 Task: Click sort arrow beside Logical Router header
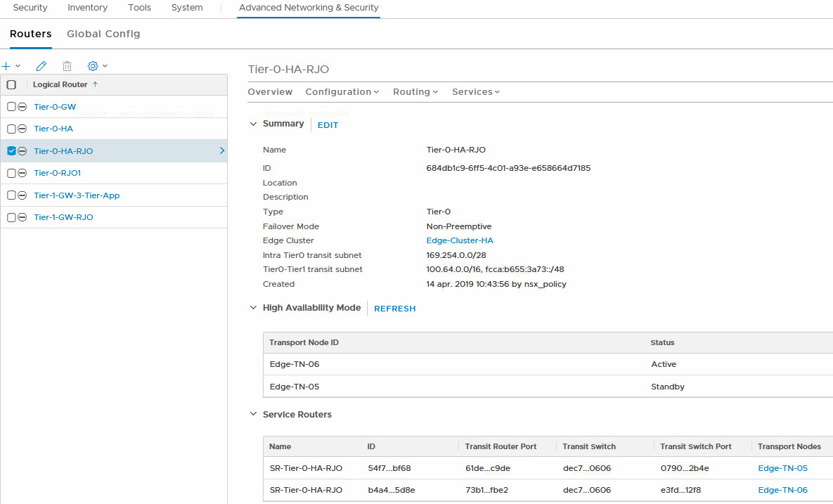(96, 84)
